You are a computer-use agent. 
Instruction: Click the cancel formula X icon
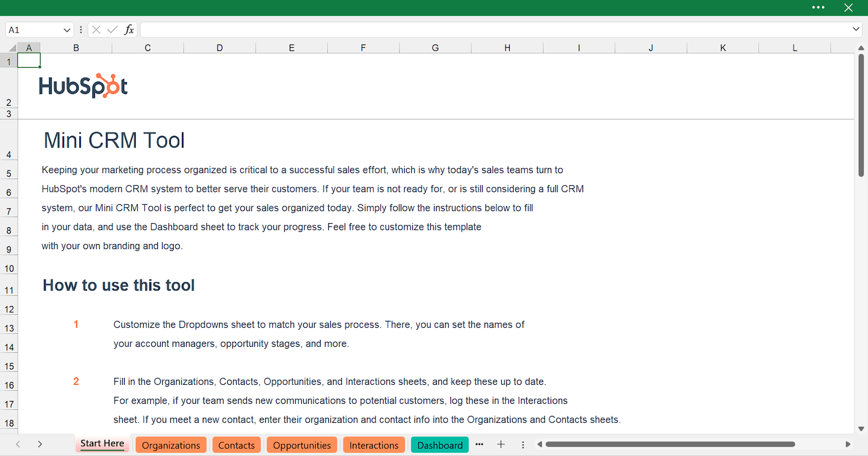click(96, 30)
